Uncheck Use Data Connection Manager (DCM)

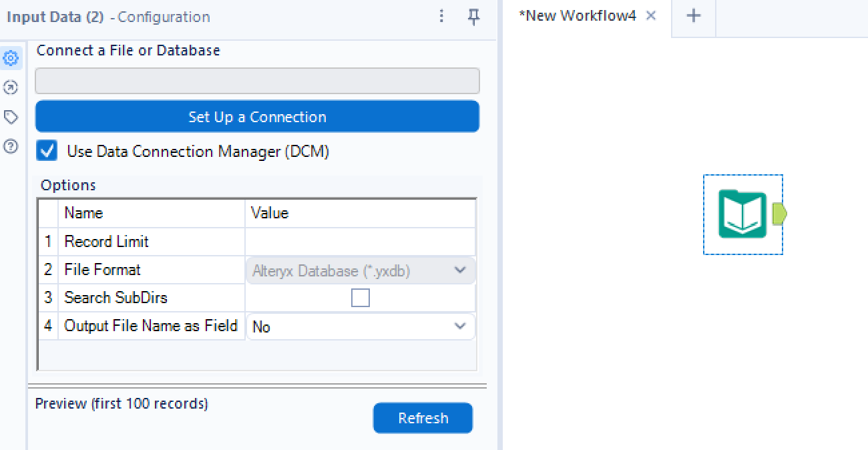[47, 151]
